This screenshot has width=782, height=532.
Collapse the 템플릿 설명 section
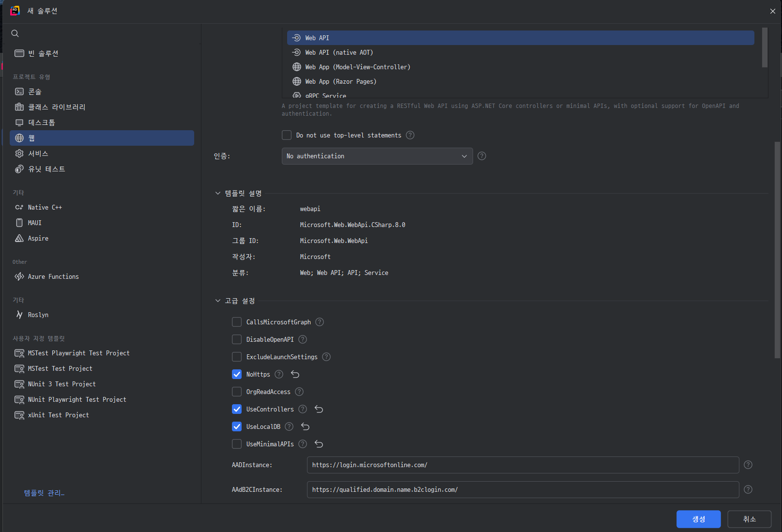218,193
